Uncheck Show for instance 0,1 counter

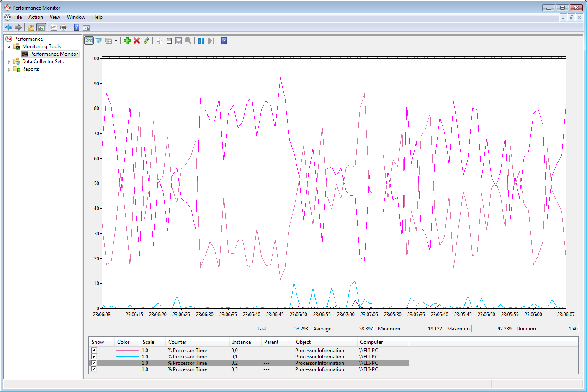[94, 356]
